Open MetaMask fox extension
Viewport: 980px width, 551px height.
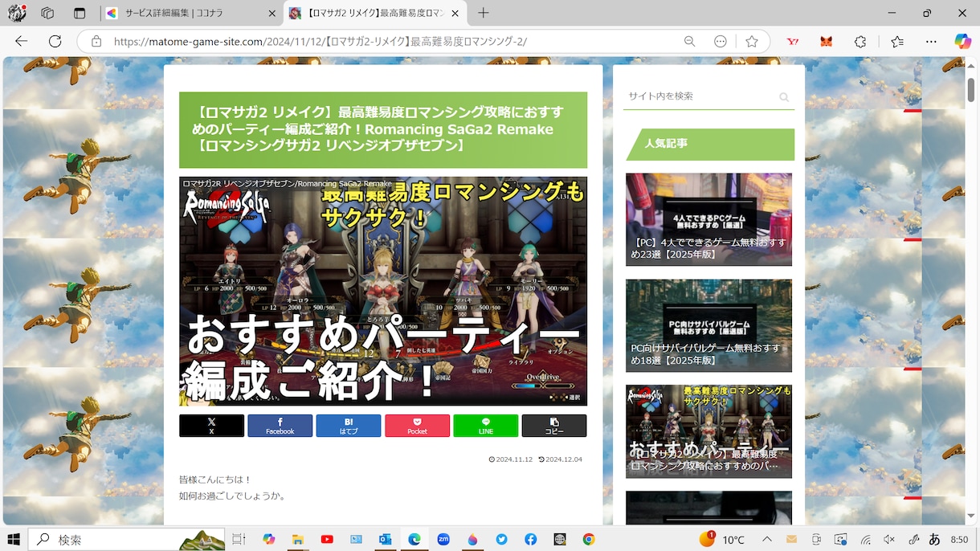tap(826, 41)
